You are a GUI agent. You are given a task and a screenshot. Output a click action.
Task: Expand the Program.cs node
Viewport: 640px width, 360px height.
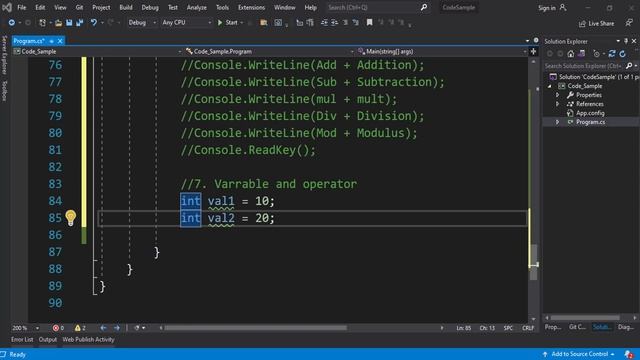[x=558, y=122]
